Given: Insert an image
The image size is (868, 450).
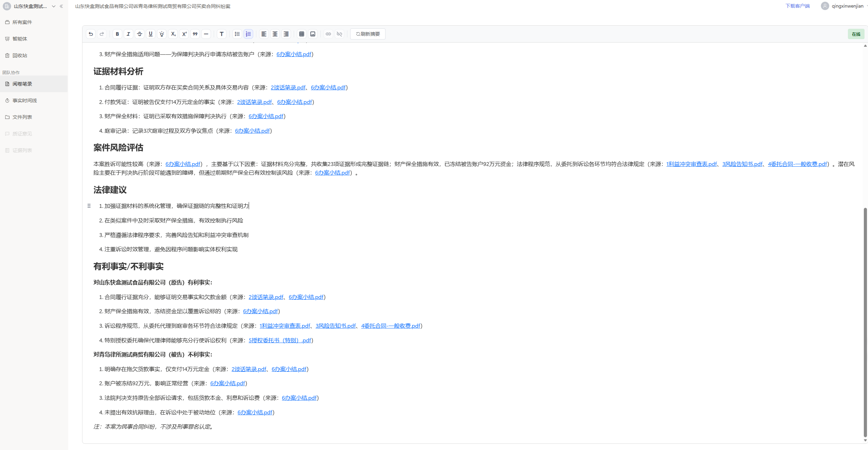Looking at the screenshot, I should [x=313, y=34].
